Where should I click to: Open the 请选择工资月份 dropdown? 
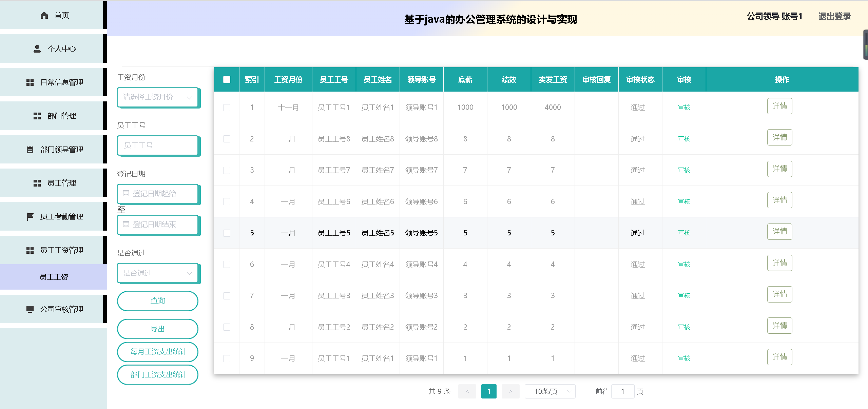coord(158,97)
